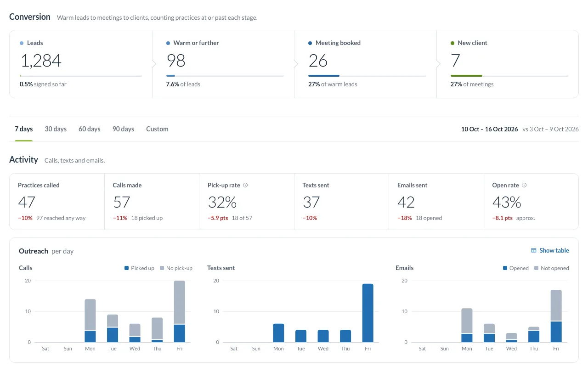
Task: Click the Warm or further progress bar
Action: coord(225,76)
